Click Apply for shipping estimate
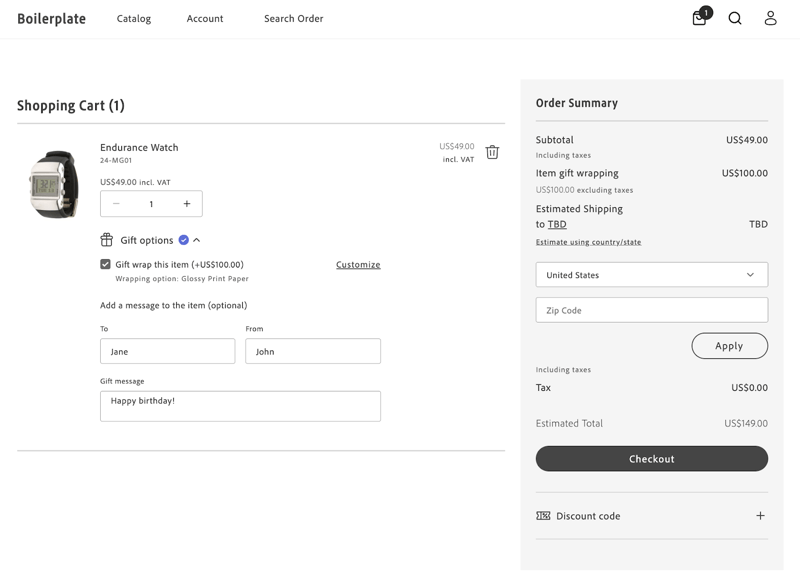The height and width of the screenshot is (581, 800). pyautogui.click(x=729, y=346)
